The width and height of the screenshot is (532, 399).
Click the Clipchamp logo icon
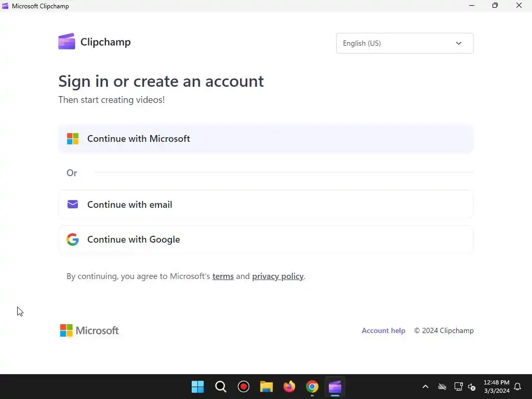tap(66, 42)
